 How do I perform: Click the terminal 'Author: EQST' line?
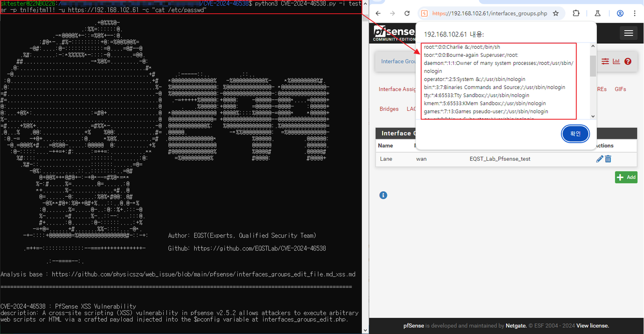click(x=242, y=235)
